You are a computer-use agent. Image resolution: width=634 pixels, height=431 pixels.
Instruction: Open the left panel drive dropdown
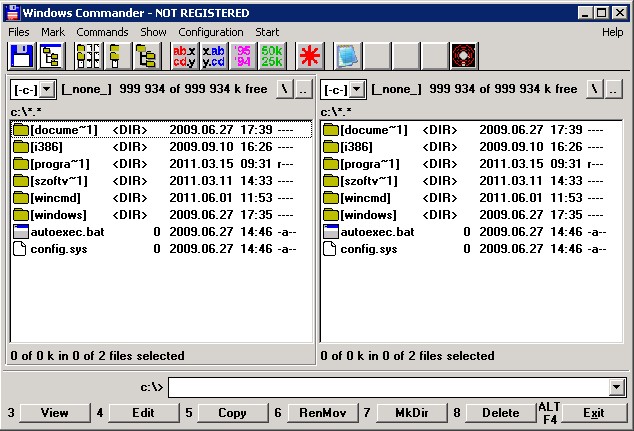47,89
